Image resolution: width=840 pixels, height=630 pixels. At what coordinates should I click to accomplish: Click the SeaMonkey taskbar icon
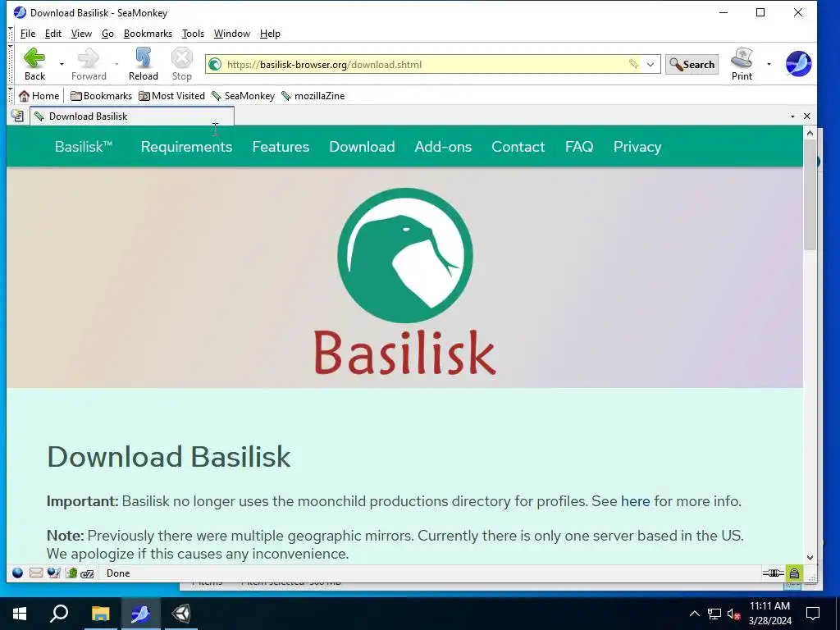(x=140, y=614)
